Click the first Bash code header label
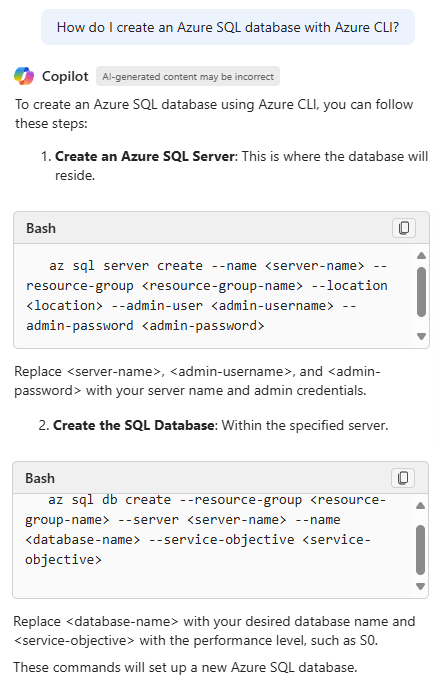 [41, 228]
